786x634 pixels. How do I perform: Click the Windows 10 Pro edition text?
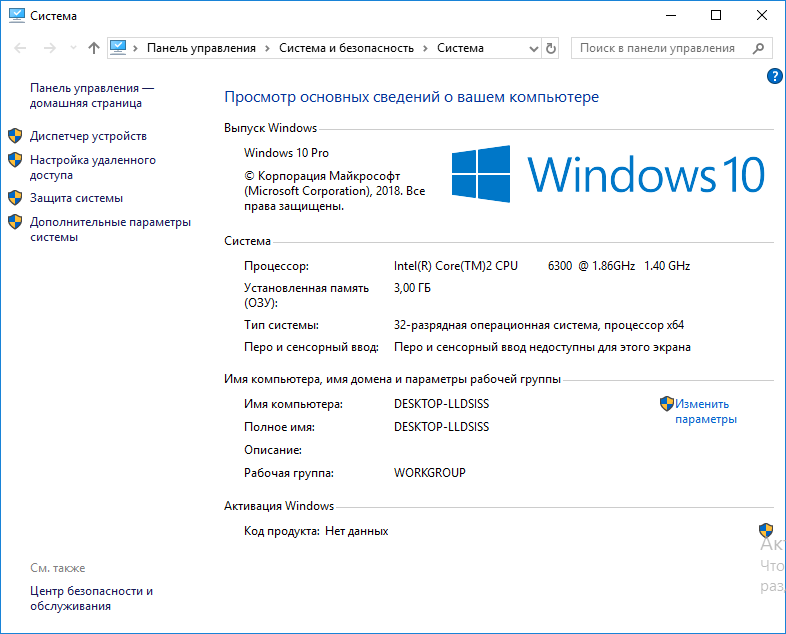286,153
